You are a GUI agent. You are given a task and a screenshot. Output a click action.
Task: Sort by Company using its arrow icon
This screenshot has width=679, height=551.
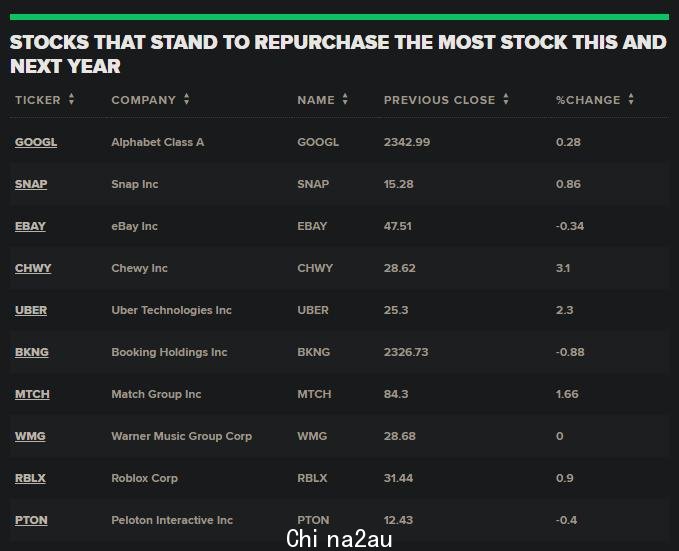pyautogui.click(x=186, y=99)
